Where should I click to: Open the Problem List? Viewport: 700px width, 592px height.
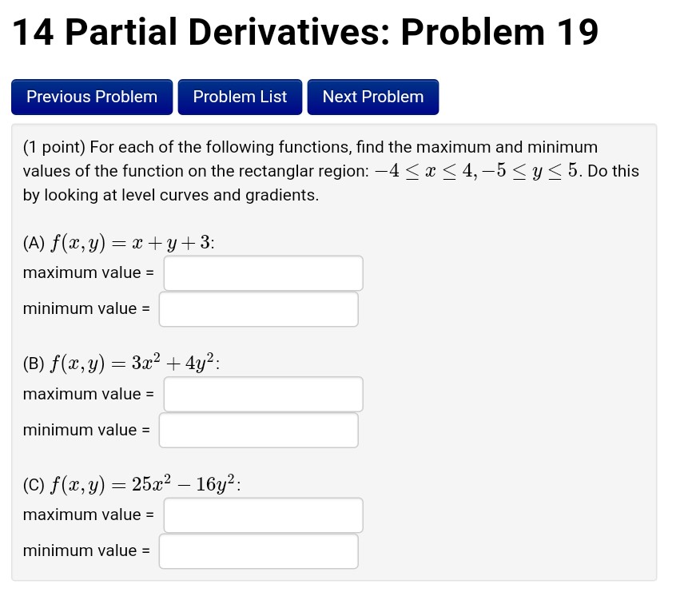240,97
